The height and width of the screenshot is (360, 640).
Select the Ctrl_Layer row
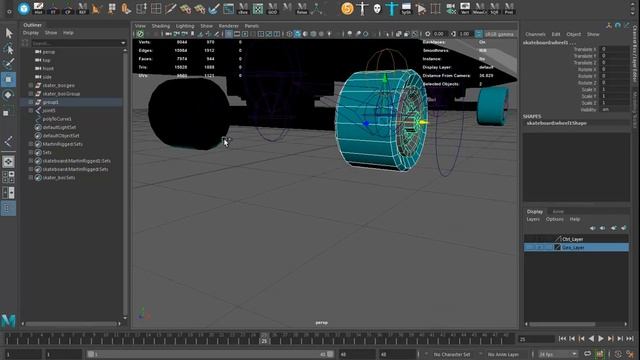576,239
